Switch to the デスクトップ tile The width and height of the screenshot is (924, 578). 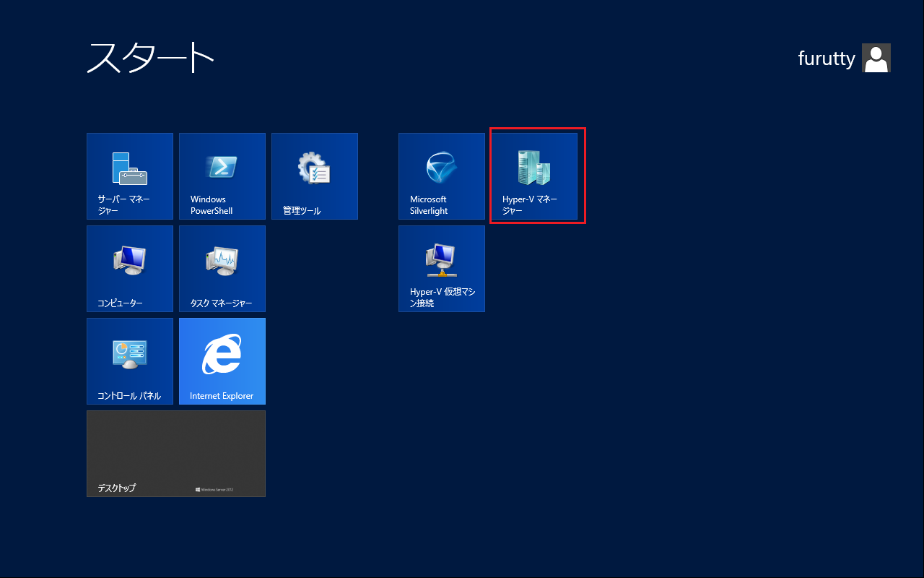[176, 454]
